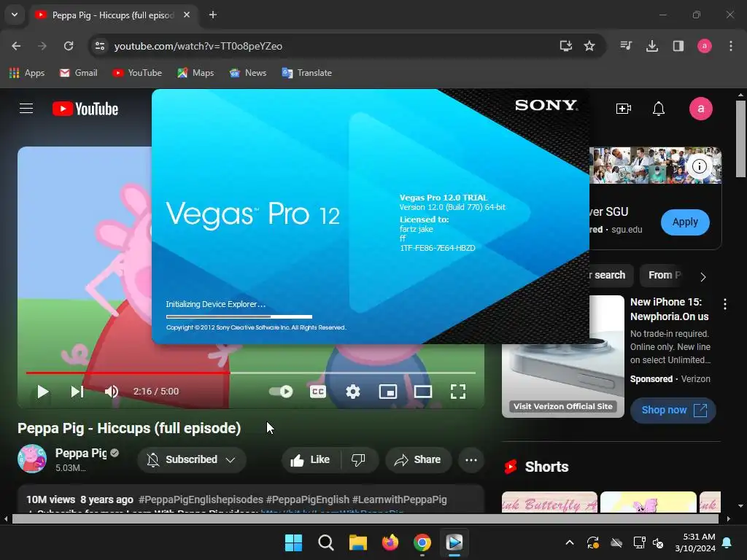747x560 pixels.
Task: View site information icon in address bar
Action: pos(100,46)
